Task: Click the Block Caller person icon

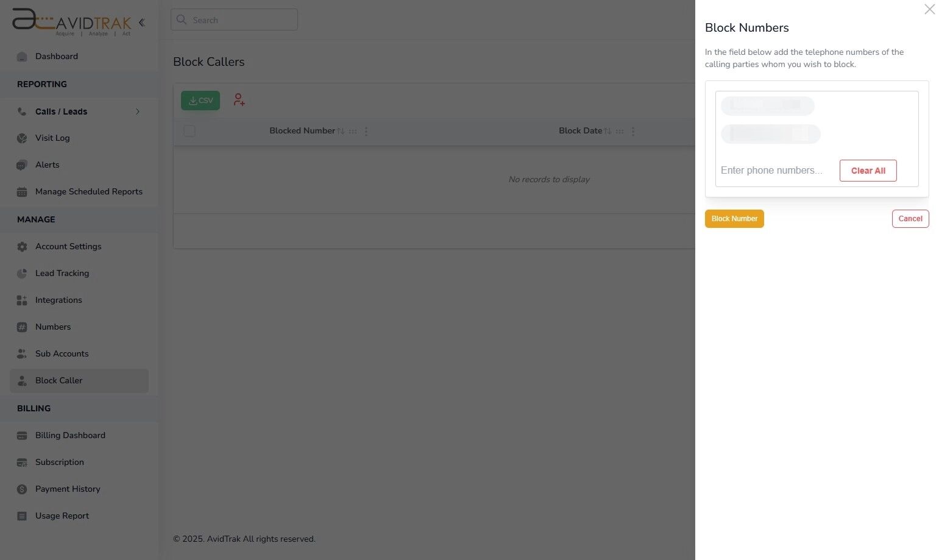Action: [22, 381]
